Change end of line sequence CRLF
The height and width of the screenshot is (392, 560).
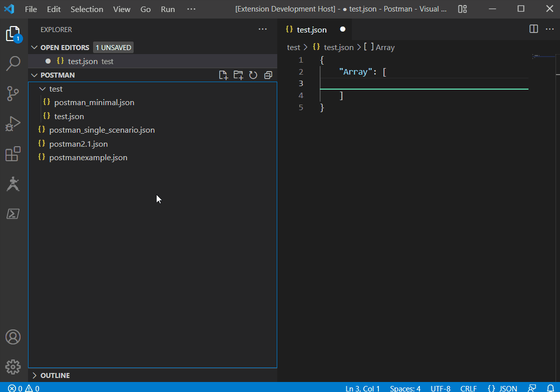tap(468, 388)
